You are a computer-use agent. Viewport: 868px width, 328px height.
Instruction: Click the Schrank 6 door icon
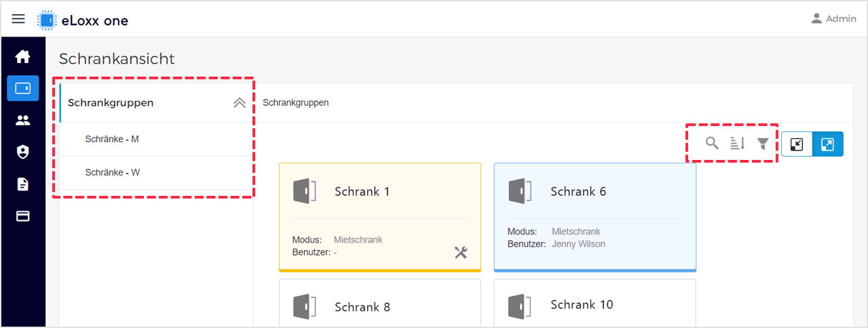(521, 191)
